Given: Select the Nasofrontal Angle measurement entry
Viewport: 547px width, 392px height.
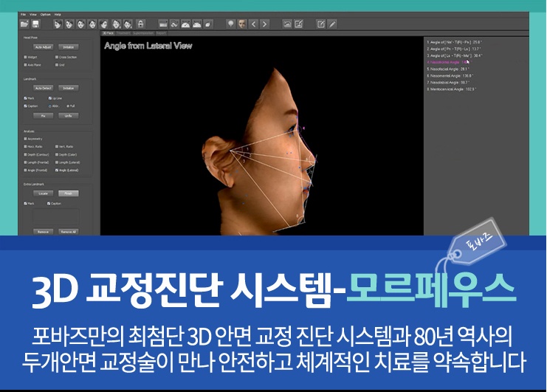Looking at the screenshot, I should point(448,62).
